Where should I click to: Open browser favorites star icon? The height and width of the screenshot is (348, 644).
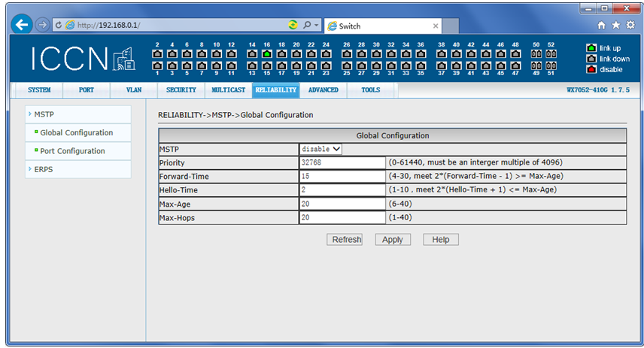tap(615, 25)
